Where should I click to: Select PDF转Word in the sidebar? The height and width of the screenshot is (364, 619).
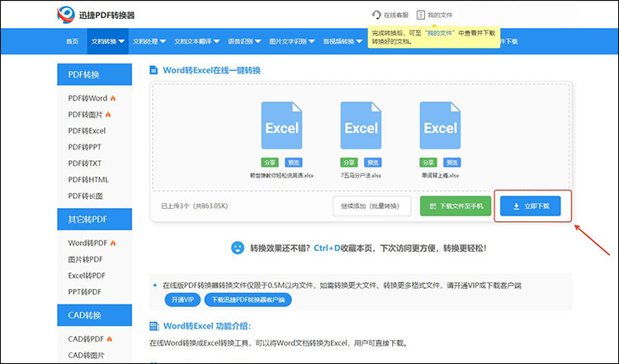tap(87, 98)
